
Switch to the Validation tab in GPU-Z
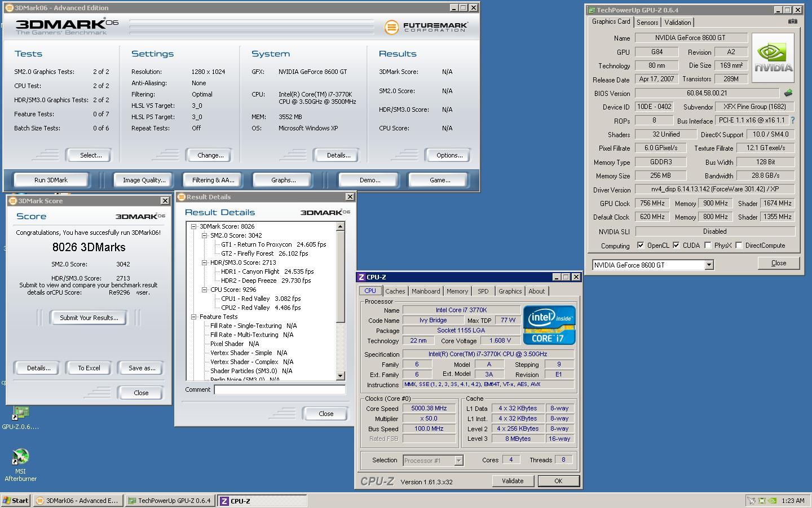[x=678, y=22]
